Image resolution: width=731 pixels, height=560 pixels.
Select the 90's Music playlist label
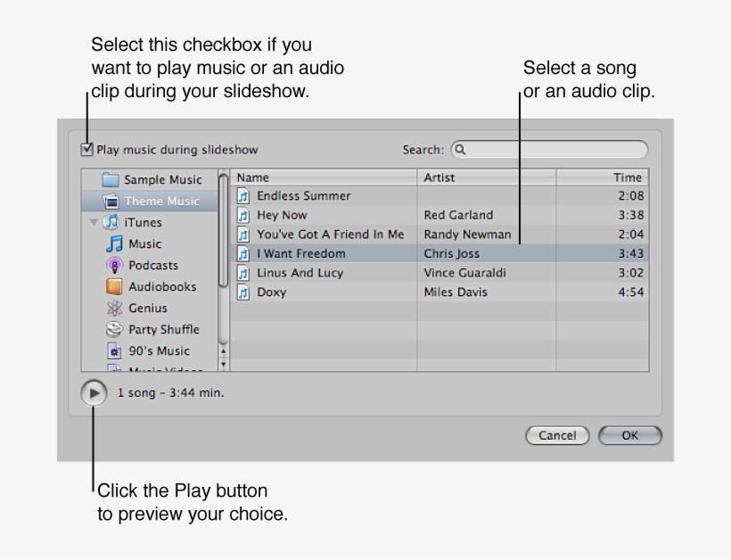click(x=159, y=350)
